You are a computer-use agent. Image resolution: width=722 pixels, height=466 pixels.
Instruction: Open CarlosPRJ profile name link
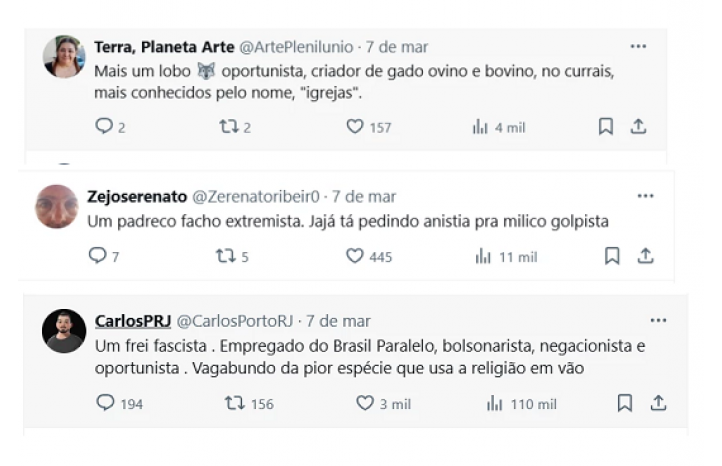coord(133,321)
